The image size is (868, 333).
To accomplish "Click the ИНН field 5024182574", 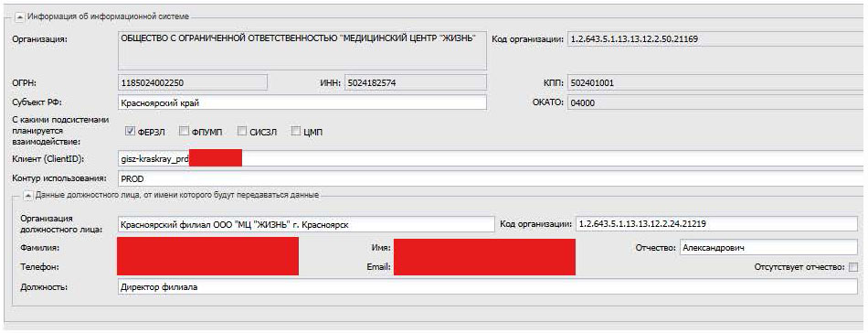I will tap(415, 82).
